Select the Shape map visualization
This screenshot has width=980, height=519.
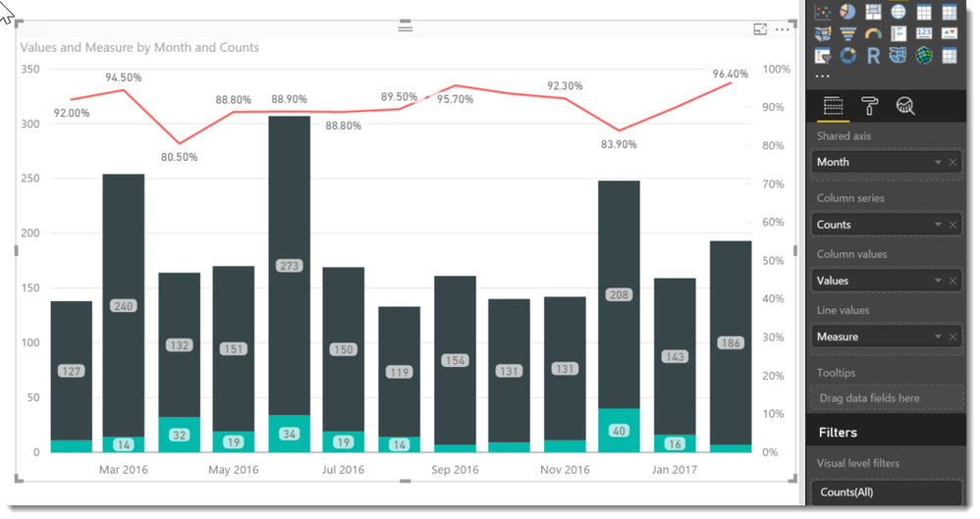898,56
